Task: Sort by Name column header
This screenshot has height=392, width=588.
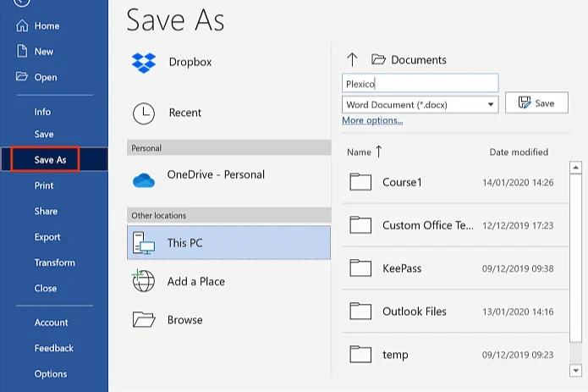Action: (x=359, y=152)
